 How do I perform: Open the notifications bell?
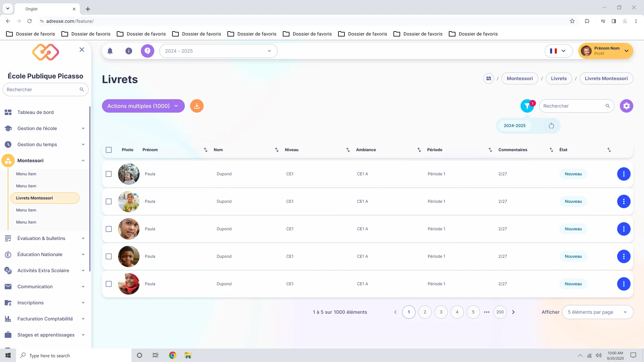(110, 51)
